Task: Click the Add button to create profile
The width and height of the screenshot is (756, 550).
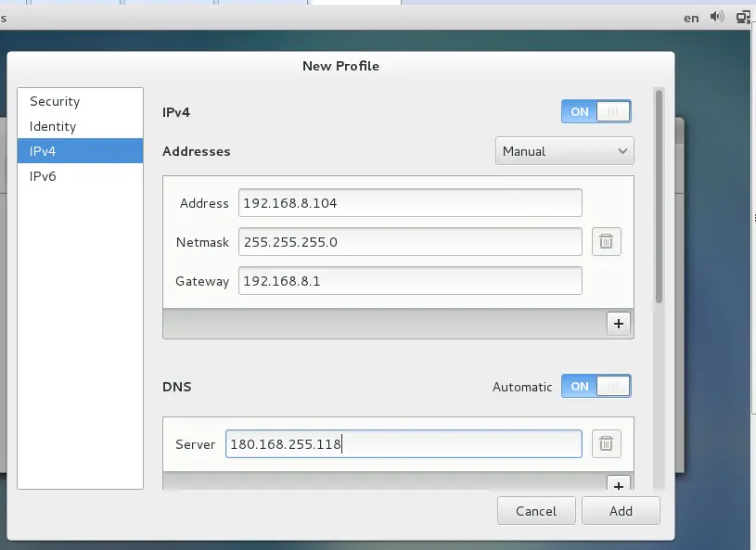Action: pyautogui.click(x=621, y=511)
